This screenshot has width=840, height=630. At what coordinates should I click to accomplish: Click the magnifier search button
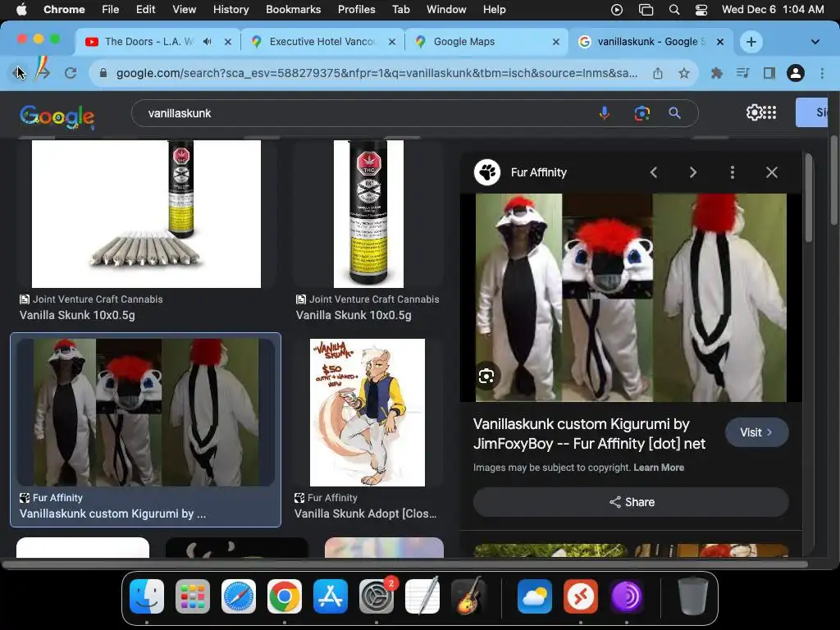click(x=675, y=113)
